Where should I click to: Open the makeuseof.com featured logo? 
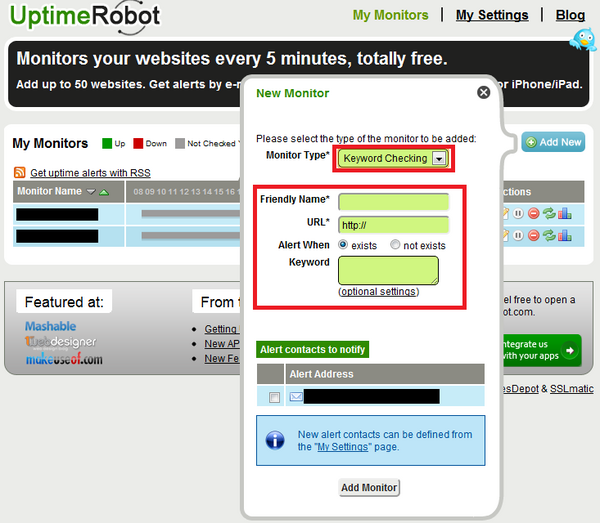point(64,359)
